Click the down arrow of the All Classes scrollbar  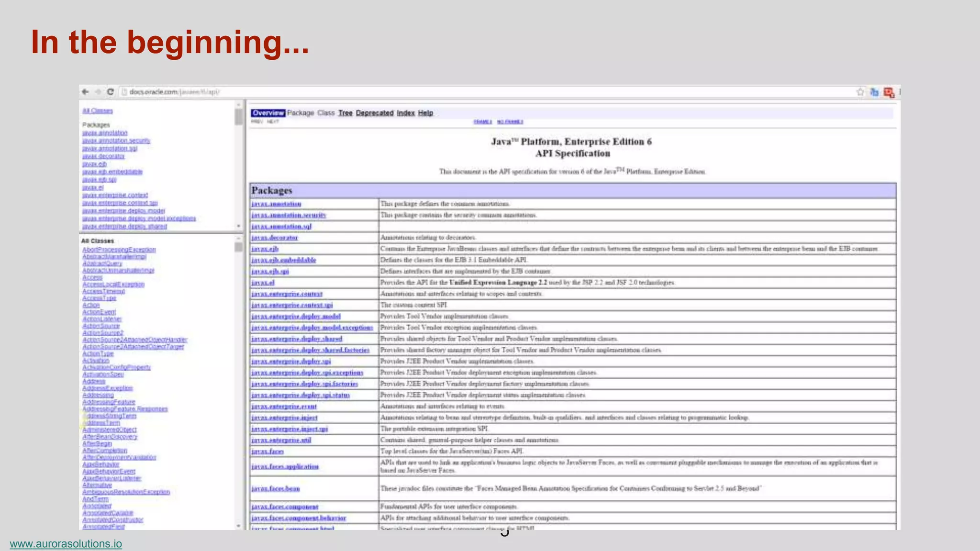coord(238,526)
